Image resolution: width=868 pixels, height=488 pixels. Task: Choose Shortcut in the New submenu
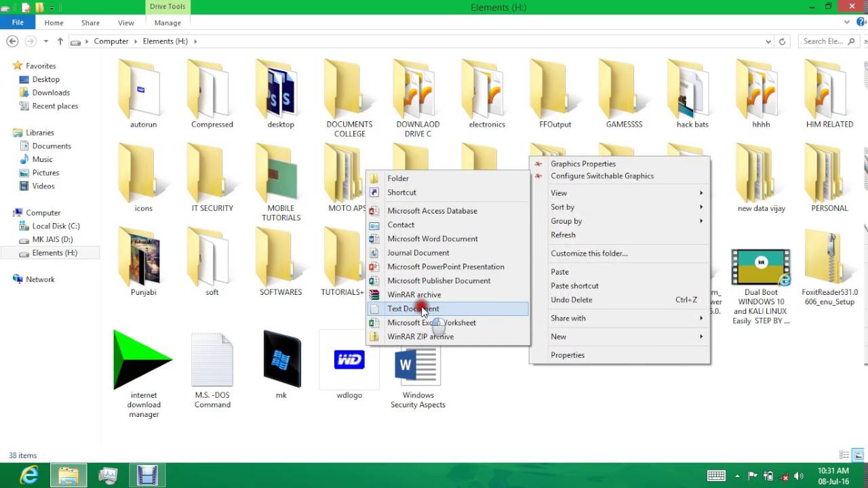point(448,192)
